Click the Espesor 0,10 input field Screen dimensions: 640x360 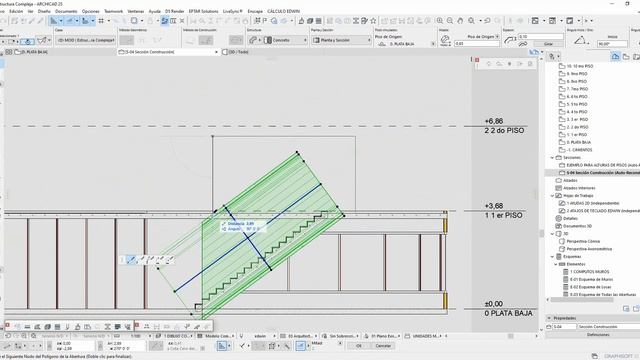coord(540,37)
